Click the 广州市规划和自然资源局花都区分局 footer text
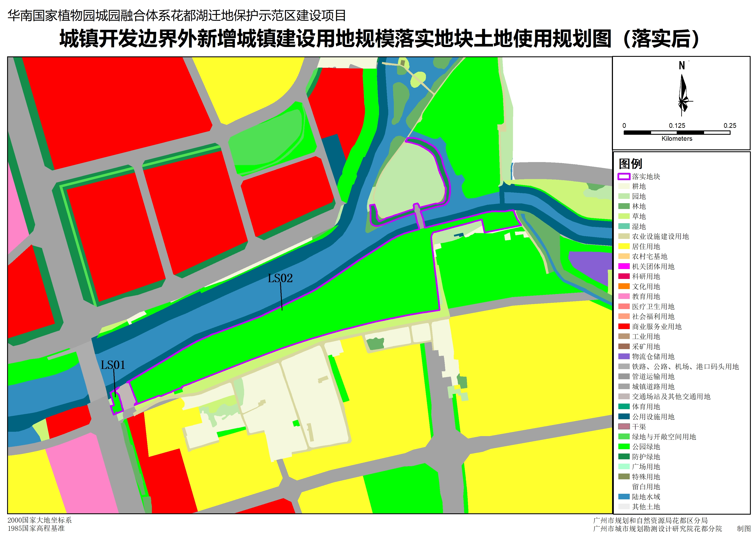Screen dimensions: 756x534 point(650,520)
